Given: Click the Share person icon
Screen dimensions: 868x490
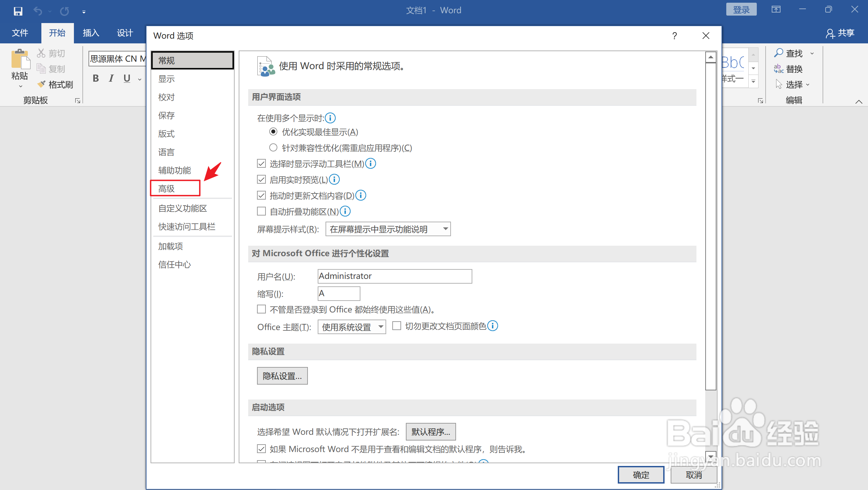Looking at the screenshot, I should point(830,33).
